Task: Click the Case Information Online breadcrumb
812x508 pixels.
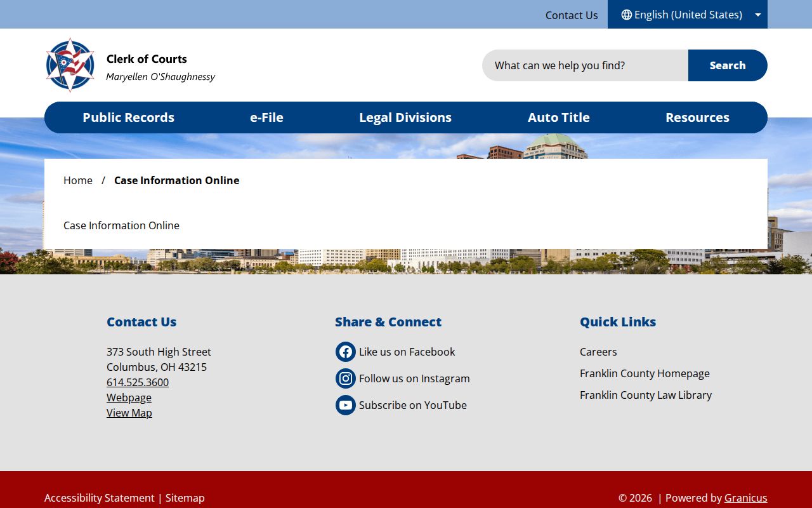Action: tap(177, 180)
